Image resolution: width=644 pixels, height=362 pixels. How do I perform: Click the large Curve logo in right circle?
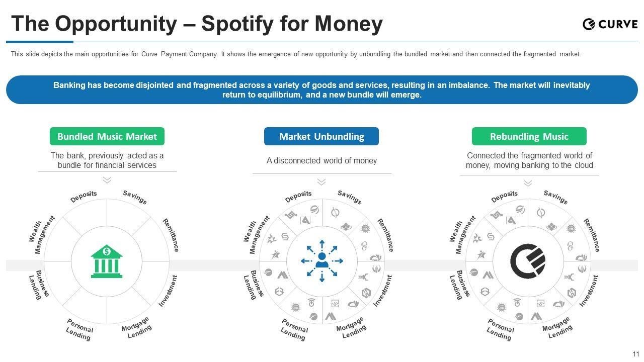[x=528, y=261]
